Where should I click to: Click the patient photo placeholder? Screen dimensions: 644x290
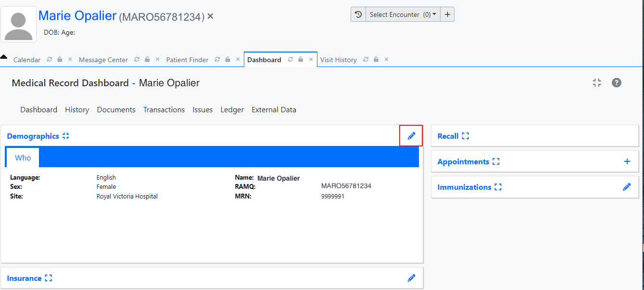(18, 24)
